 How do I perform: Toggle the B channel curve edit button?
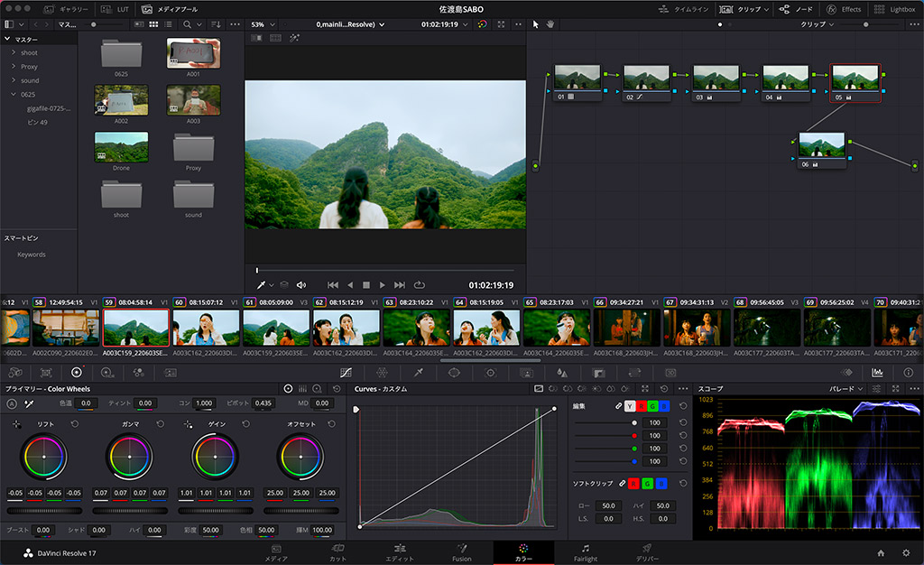664,406
